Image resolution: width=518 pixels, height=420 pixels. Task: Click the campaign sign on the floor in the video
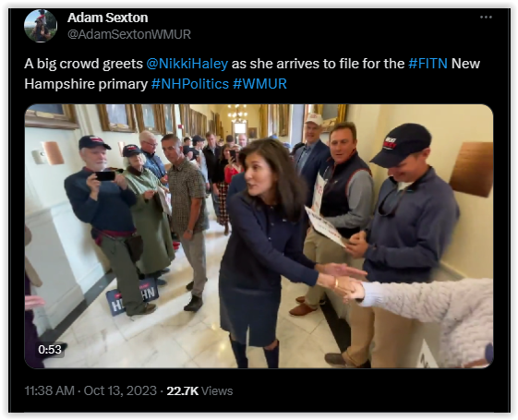click(x=132, y=296)
